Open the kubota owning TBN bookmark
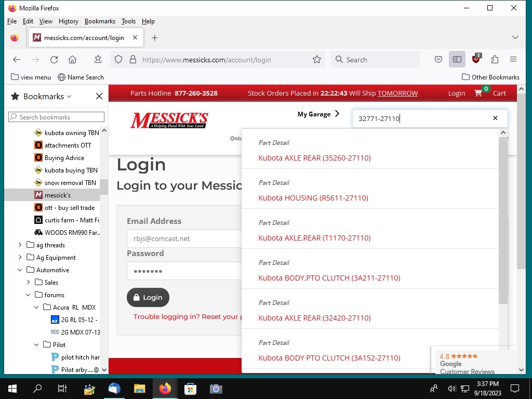Screen dimensions: 532x399 click(67, 132)
